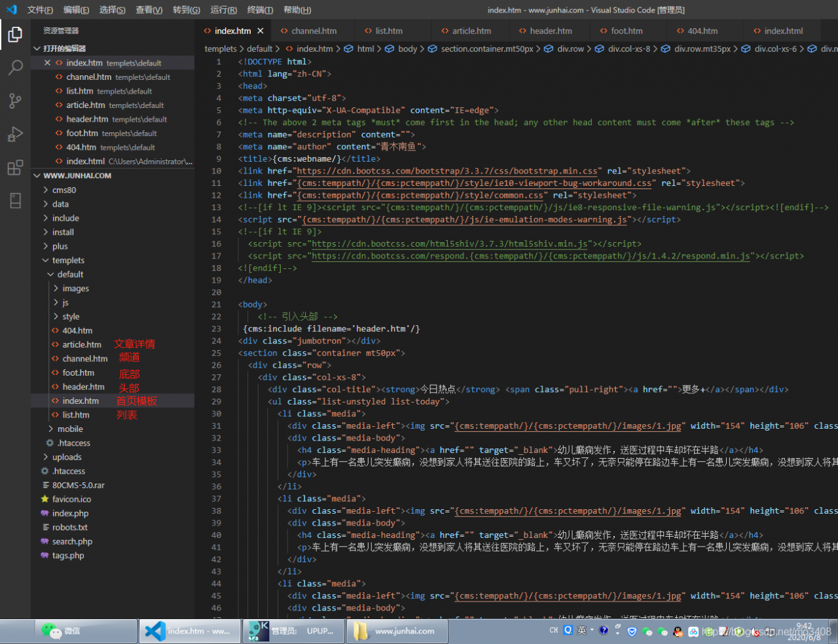Open the 管理员: UPUP taskbar window
The height and width of the screenshot is (644, 838).
pyautogui.click(x=293, y=631)
